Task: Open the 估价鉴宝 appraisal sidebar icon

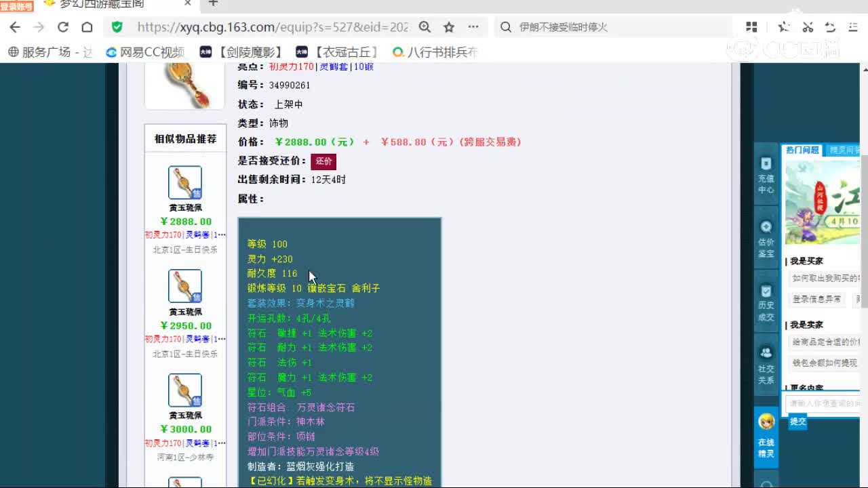Action: tap(766, 239)
